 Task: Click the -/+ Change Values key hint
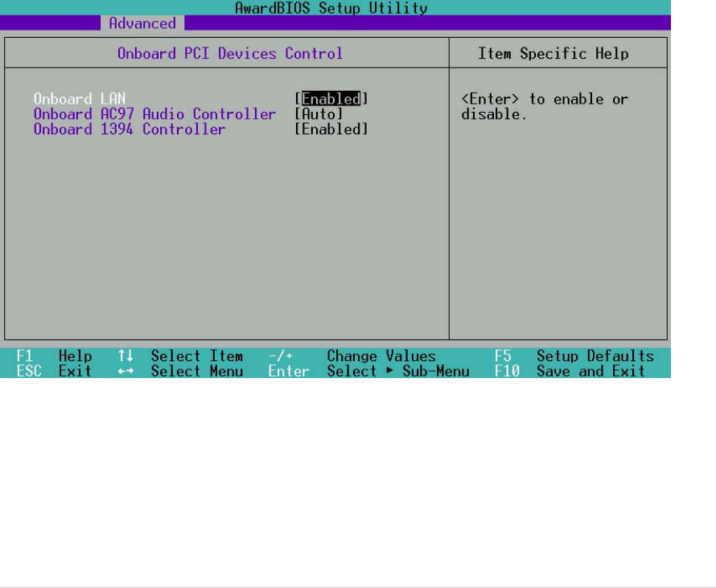281,356
